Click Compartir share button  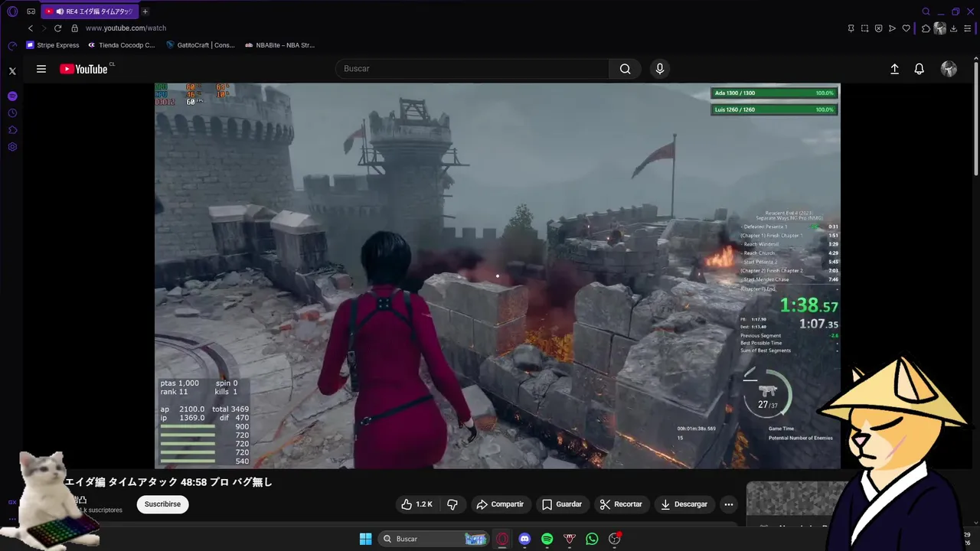500,504
